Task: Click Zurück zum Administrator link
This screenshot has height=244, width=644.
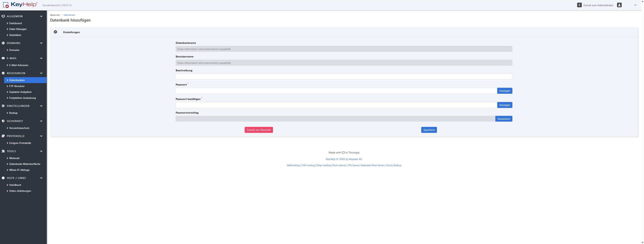Action: click(598, 5)
